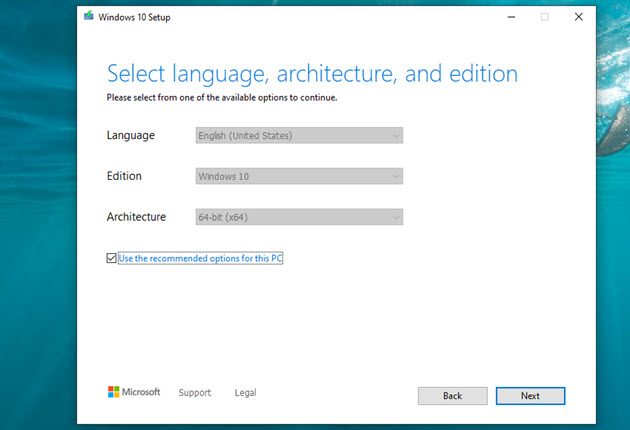Open the Architecture combo box showing 64-bit (x64)

299,217
